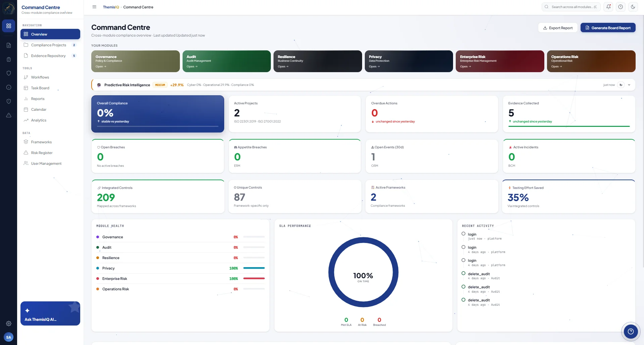Click the Governance row in Module Health

pos(181,237)
